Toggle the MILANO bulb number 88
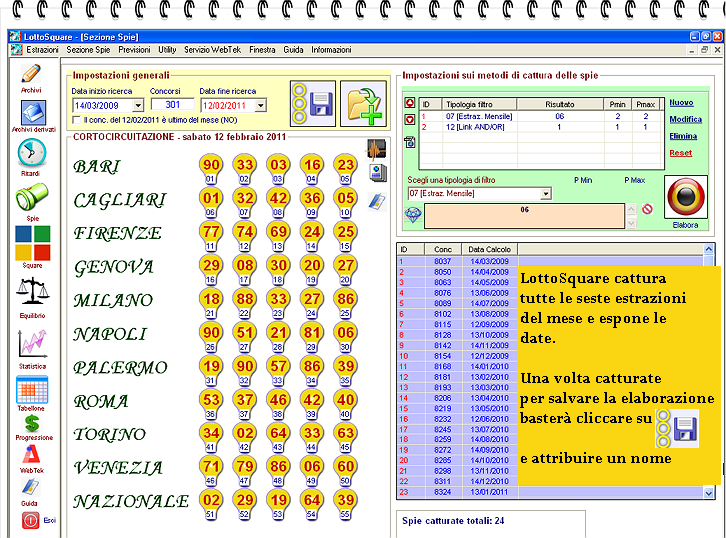 [244, 303]
